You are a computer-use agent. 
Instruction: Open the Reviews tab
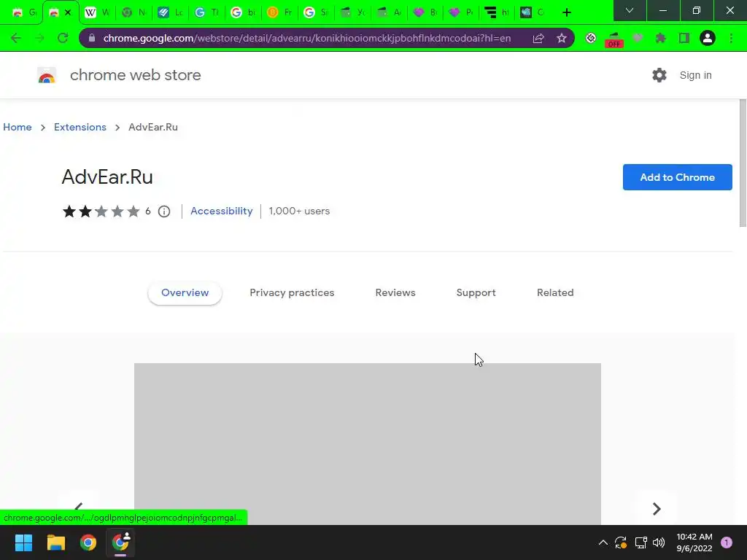tap(395, 293)
